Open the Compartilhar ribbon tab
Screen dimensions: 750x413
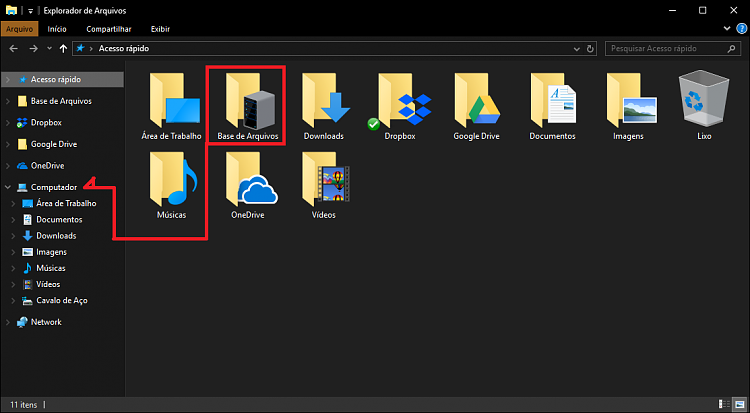pos(111,29)
